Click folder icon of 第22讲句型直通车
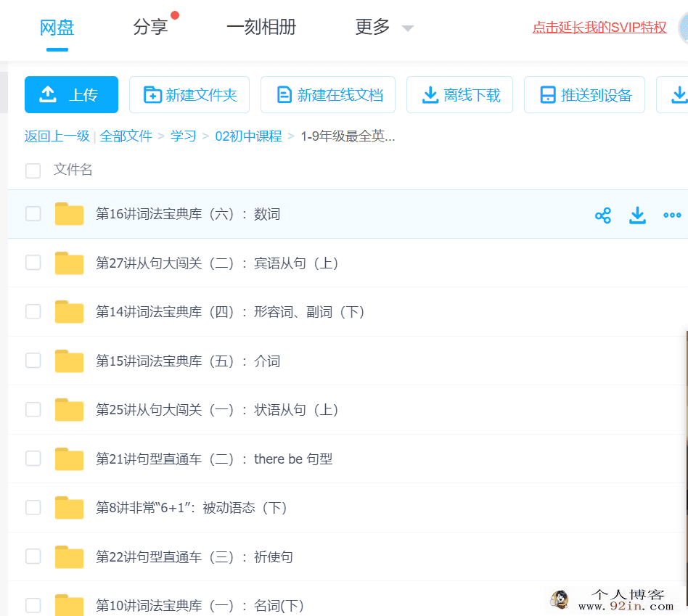Viewport: 688px width, 616px height. coord(70,557)
